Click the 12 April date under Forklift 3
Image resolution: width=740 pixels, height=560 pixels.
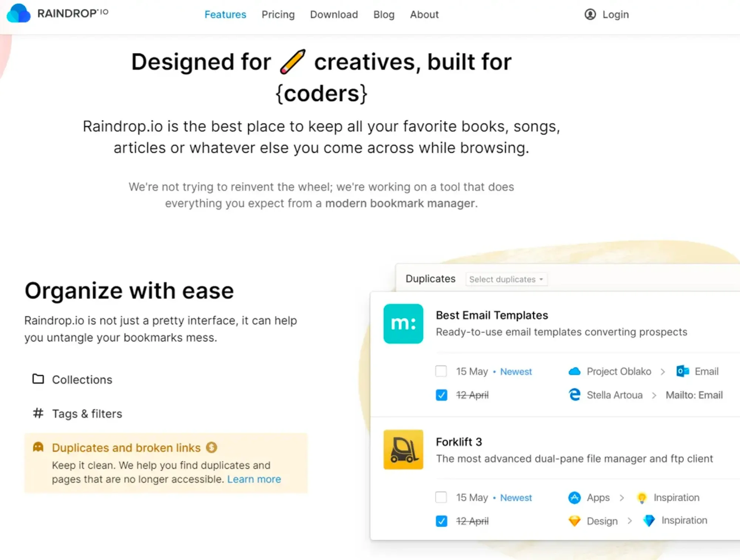(472, 521)
